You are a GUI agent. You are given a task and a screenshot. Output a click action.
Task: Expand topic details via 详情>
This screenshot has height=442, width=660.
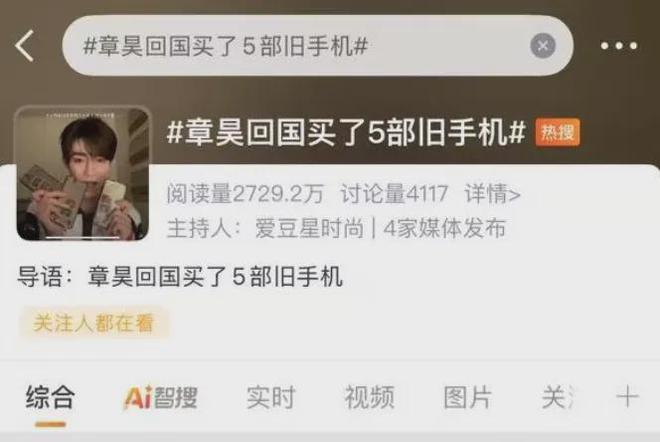(492, 194)
